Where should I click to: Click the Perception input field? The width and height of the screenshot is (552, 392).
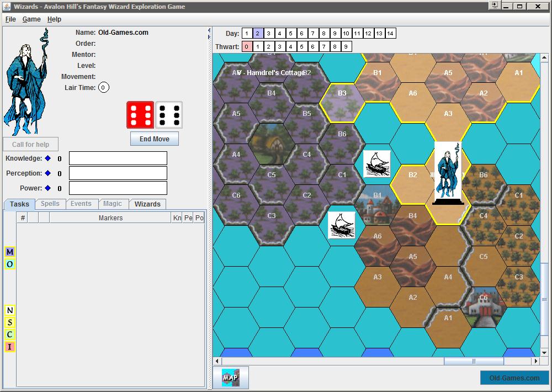pyautogui.click(x=118, y=173)
